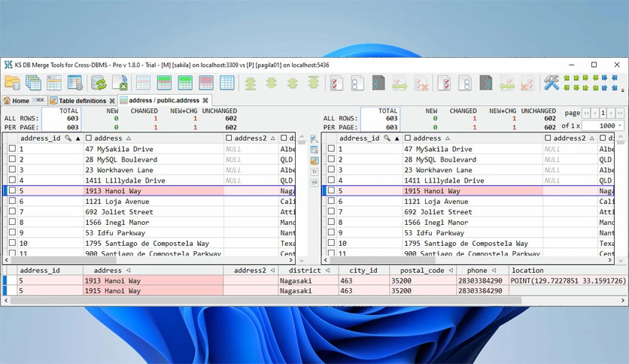Screen dimensions: 629x364
Task: Click triangle beside postal_code in bottom header
Action: [451, 271]
